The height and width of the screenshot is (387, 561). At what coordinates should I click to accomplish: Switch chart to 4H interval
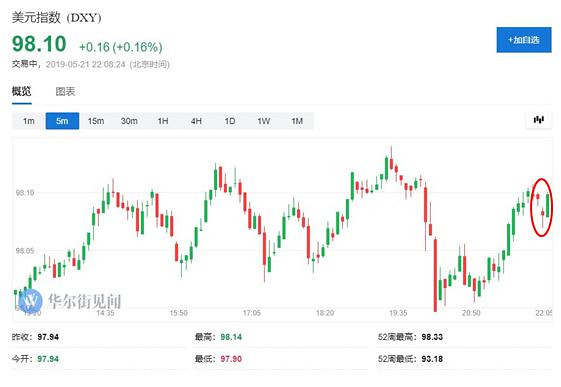196,121
